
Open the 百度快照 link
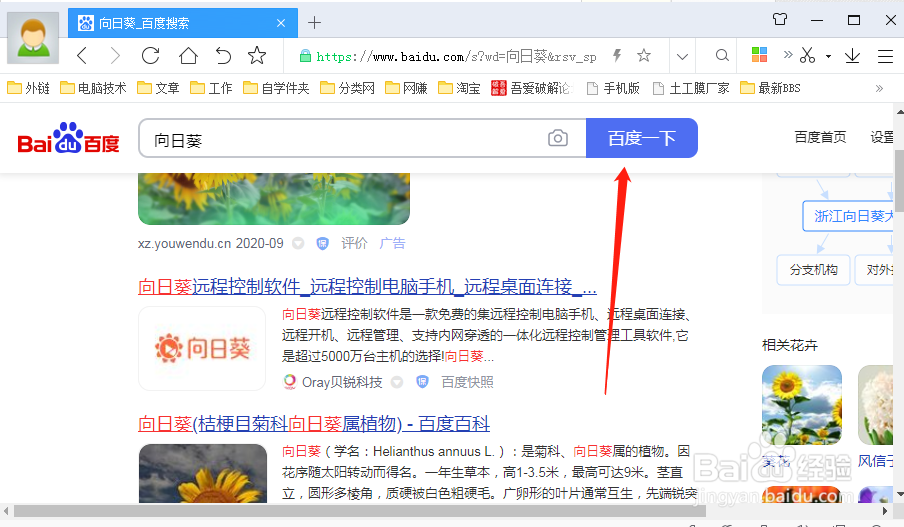pyautogui.click(x=467, y=382)
